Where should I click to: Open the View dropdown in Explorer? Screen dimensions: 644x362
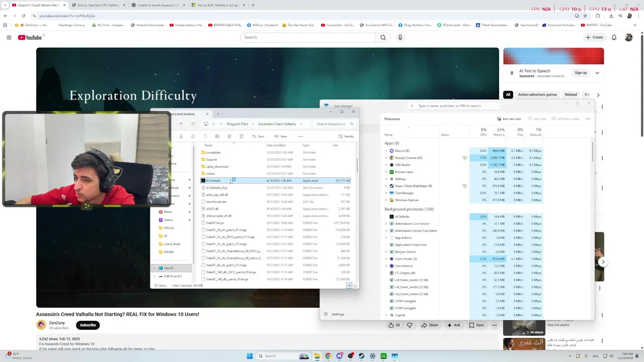283,136
